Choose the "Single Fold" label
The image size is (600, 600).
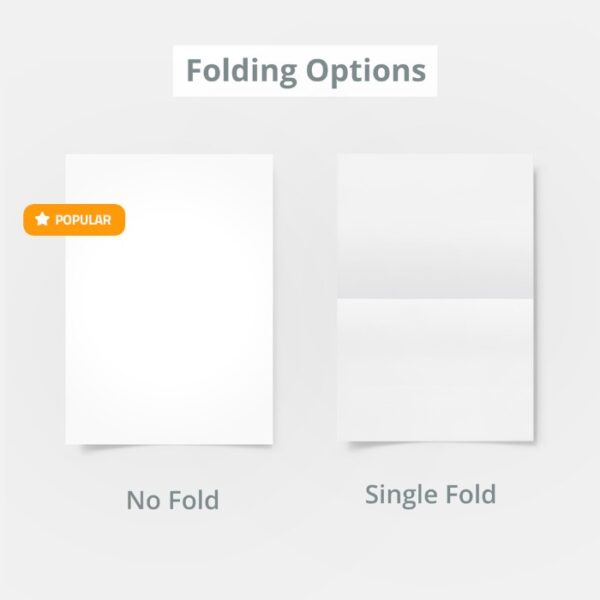tap(430, 494)
